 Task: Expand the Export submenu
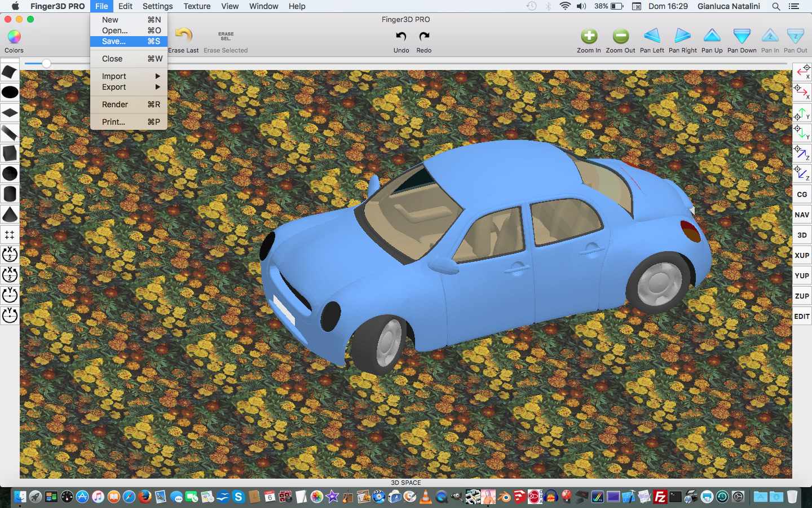click(x=129, y=87)
